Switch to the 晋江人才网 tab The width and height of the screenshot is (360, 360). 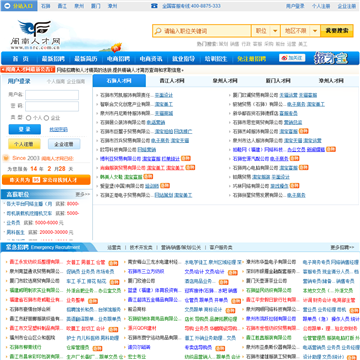coord(172,81)
